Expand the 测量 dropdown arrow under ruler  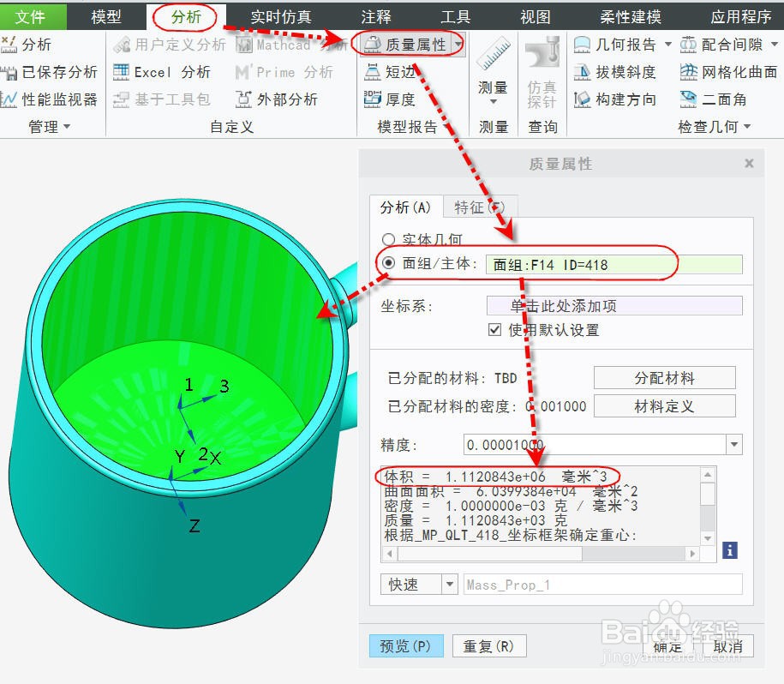pyautogui.click(x=494, y=102)
